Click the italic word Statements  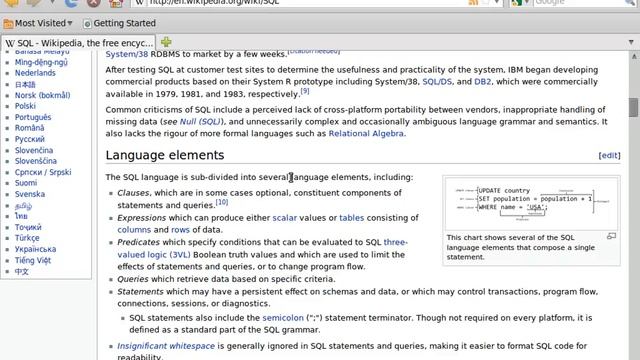pos(140,292)
